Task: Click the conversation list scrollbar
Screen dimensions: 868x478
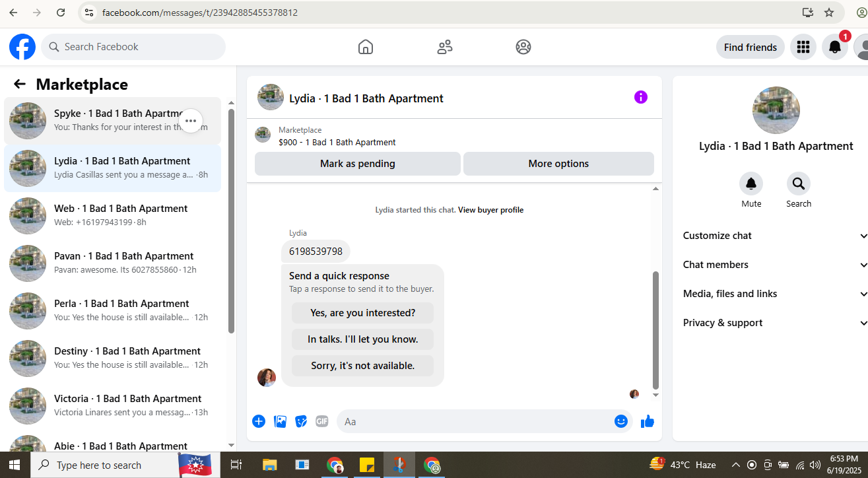Action: (x=231, y=221)
